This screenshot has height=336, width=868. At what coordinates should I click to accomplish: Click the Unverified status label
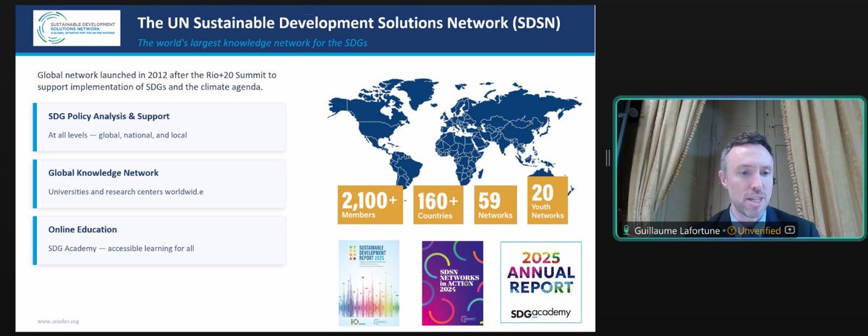tap(759, 230)
